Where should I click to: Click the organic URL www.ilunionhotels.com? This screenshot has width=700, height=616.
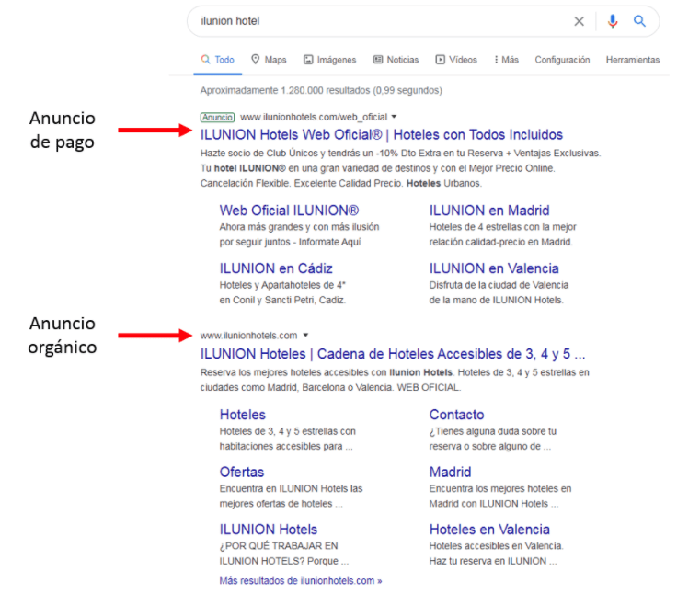(248, 336)
